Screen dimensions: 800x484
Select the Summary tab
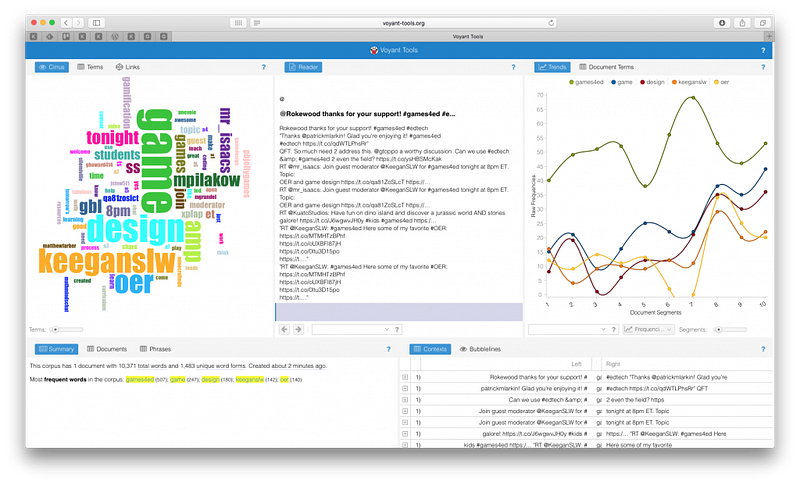56,349
